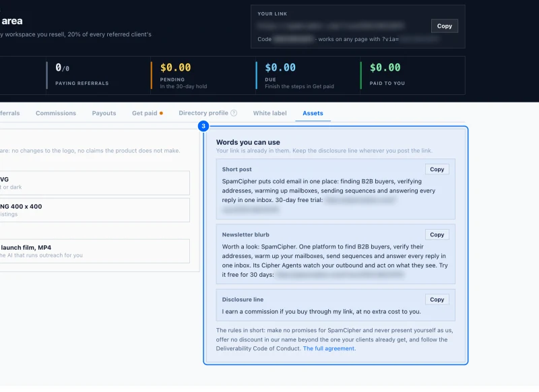Select the Directory profile tab
This screenshot has height=392, width=539.
click(203, 113)
